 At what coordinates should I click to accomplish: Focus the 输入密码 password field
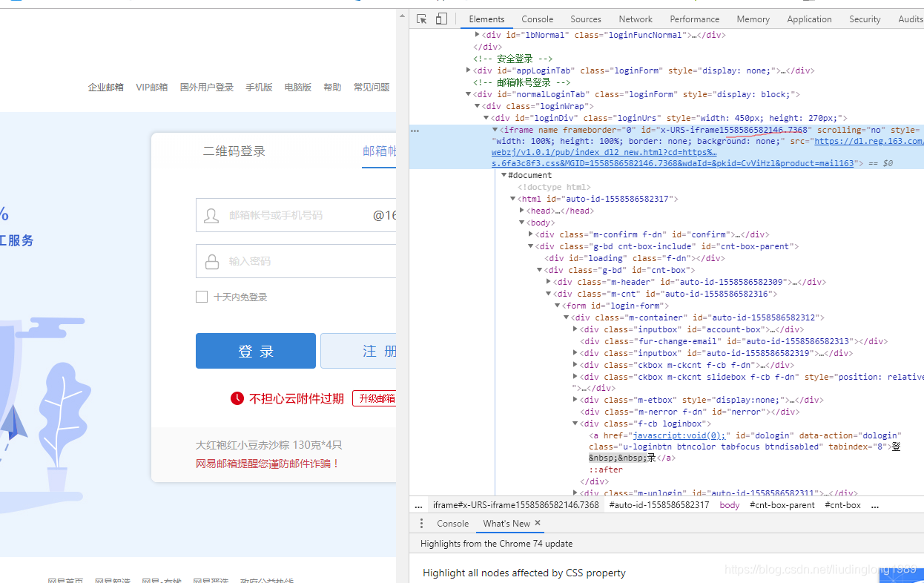coord(297,261)
